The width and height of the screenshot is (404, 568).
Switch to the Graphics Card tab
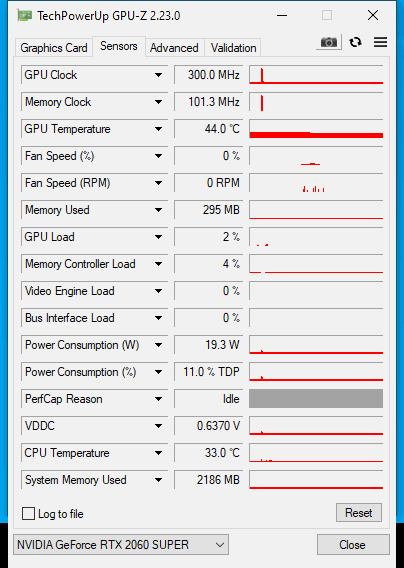click(x=54, y=48)
